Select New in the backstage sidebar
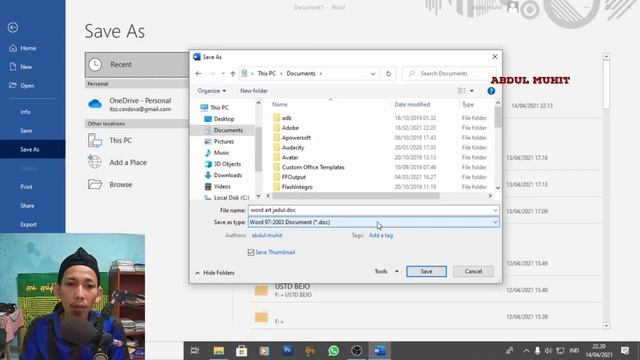This screenshot has height=360, width=640. point(21,67)
